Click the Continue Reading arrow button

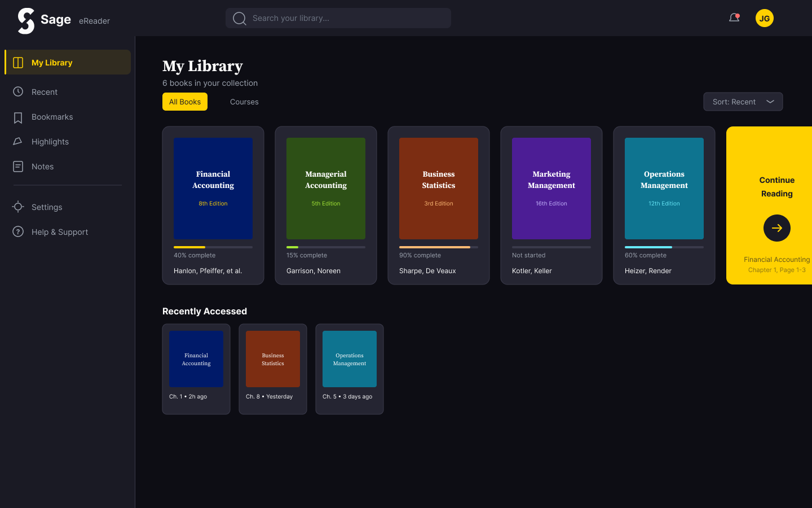(777, 228)
